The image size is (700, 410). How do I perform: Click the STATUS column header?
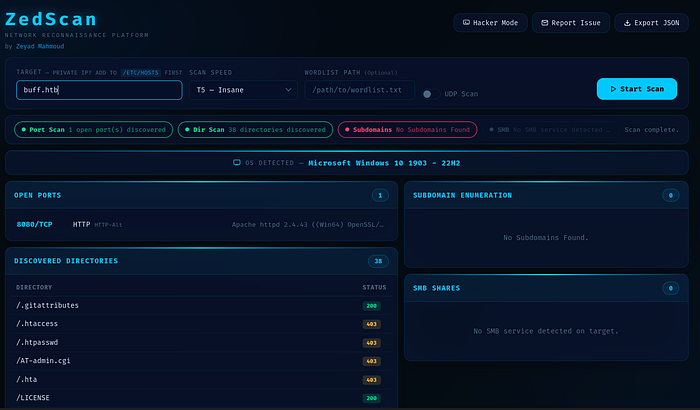click(374, 288)
